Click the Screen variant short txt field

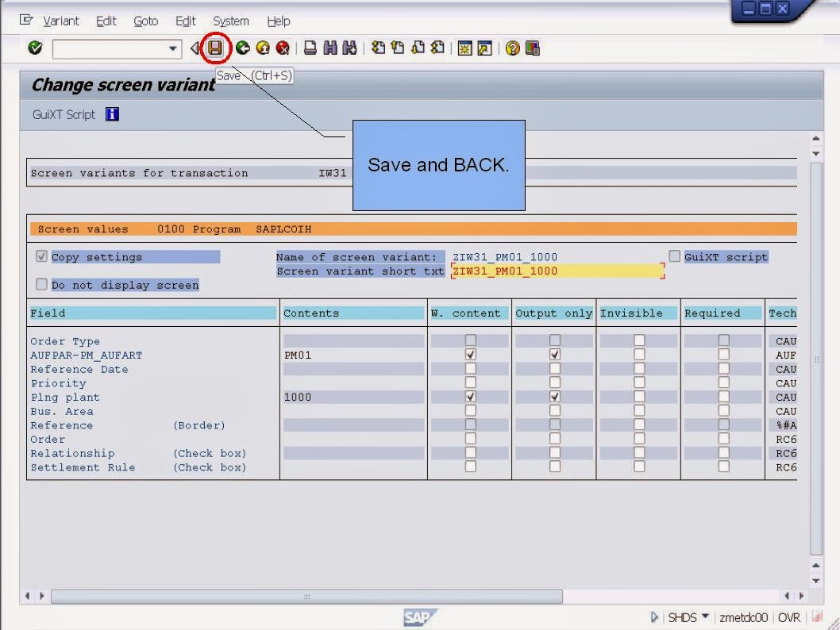pyautogui.click(x=556, y=271)
